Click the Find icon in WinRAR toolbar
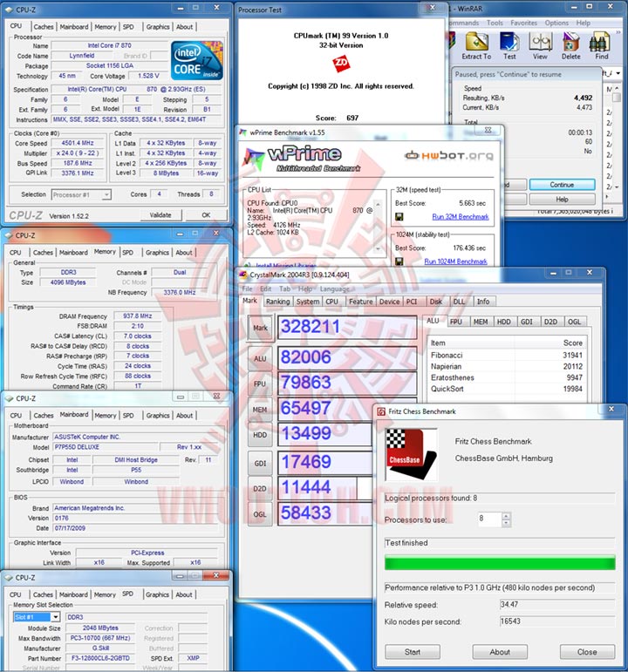The width and height of the screenshot is (628, 672). [x=601, y=46]
